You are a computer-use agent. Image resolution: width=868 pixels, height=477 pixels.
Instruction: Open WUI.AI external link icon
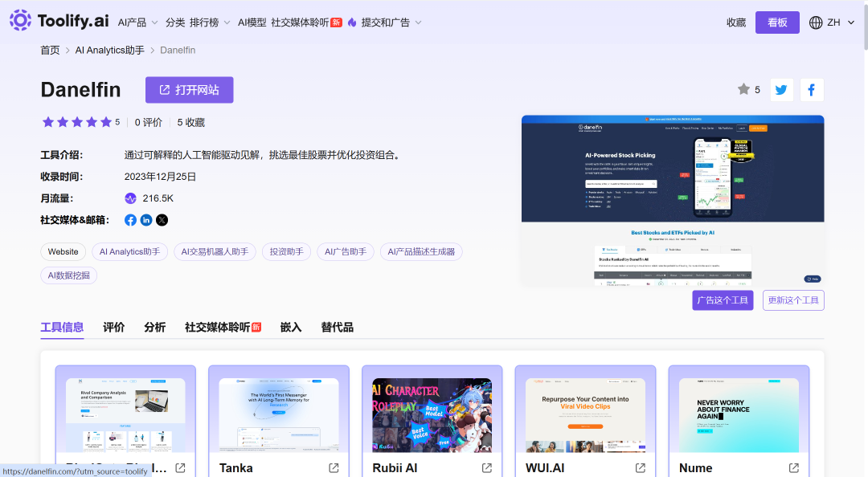[641, 468]
